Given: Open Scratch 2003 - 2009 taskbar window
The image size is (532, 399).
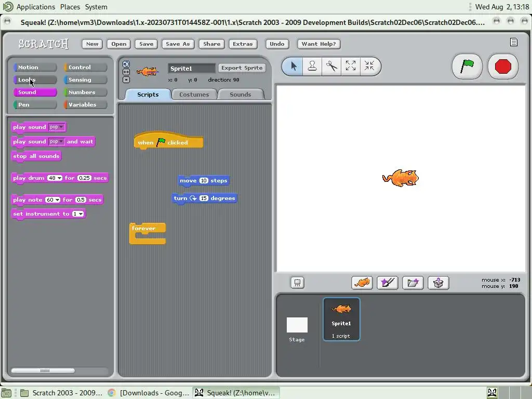Looking at the screenshot, I should 62,393.
